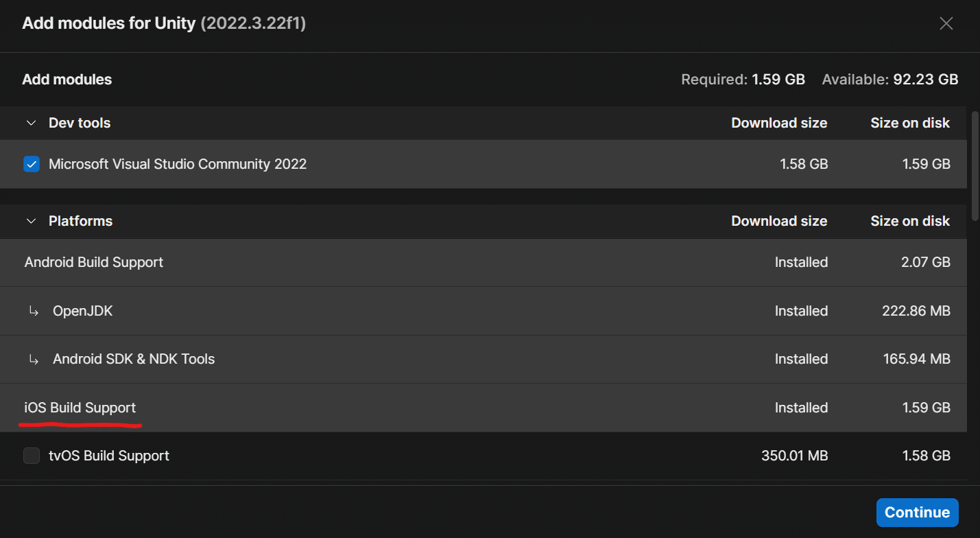Uncheck Microsoft Visual Studio Community 2022
Viewport: 980px width, 538px height.
pos(32,164)
